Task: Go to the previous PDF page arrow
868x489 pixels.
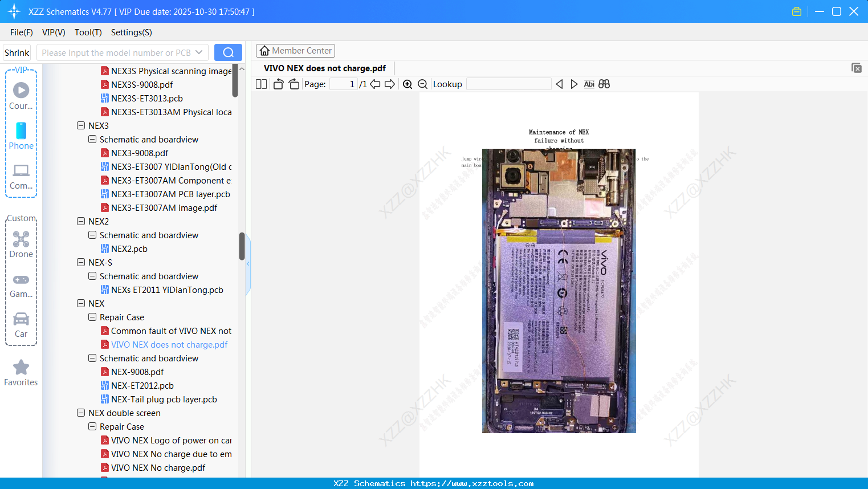Action: (x=375, y=84)
